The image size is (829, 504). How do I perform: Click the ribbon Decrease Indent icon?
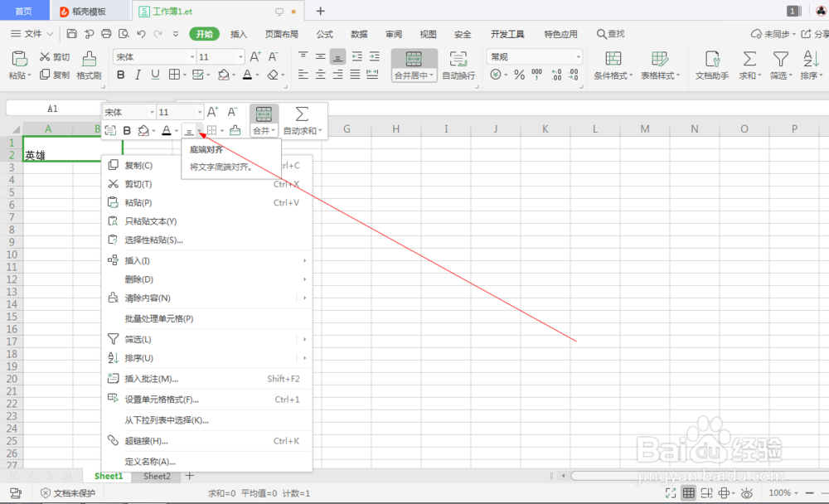pyautogui.click(x=357, y=56)
